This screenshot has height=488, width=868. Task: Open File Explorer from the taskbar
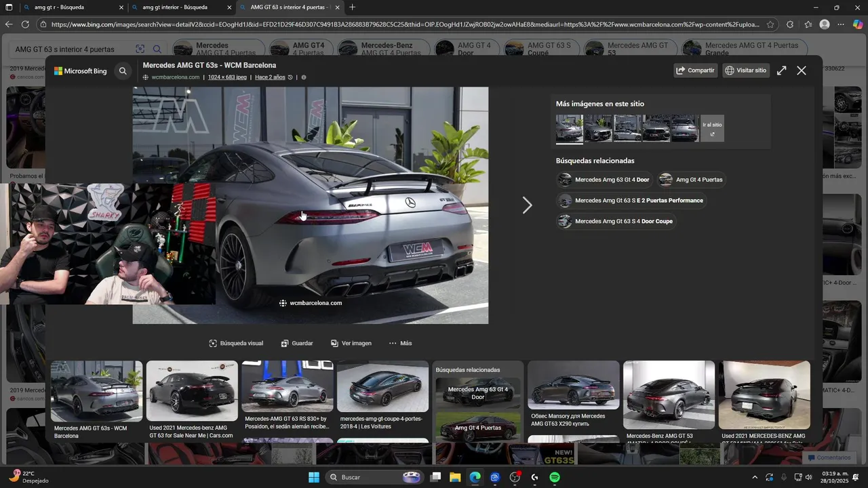pos(455,477)
